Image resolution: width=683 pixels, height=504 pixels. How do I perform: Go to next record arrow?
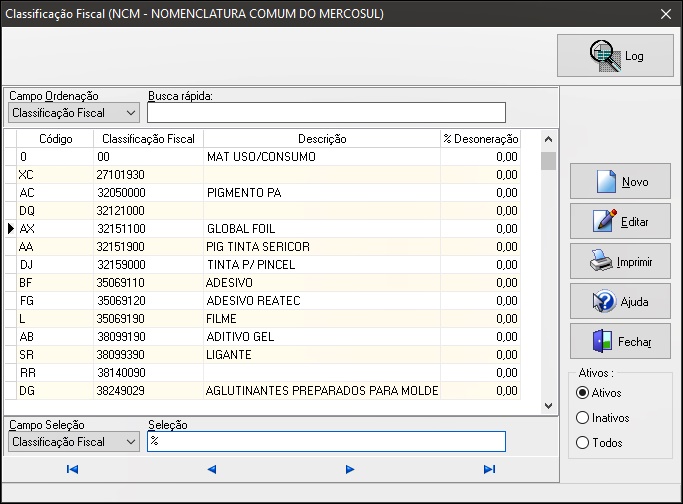(350, 469)
